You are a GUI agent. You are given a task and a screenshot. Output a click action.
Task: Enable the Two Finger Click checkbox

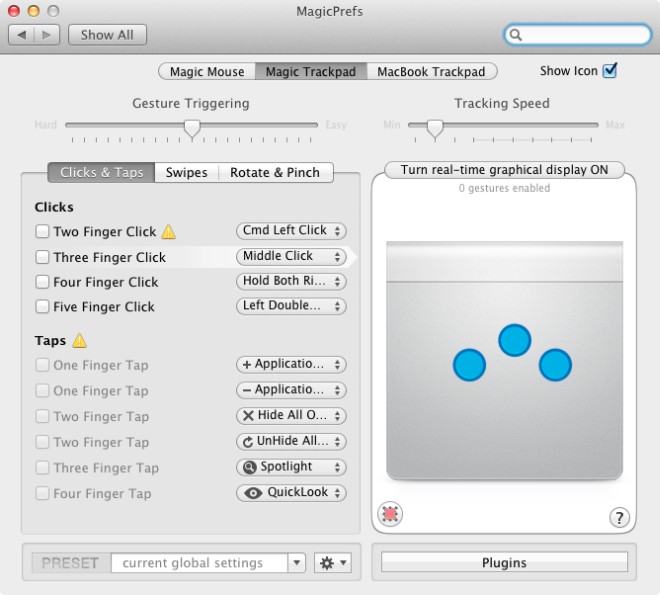tap(42, 231)
